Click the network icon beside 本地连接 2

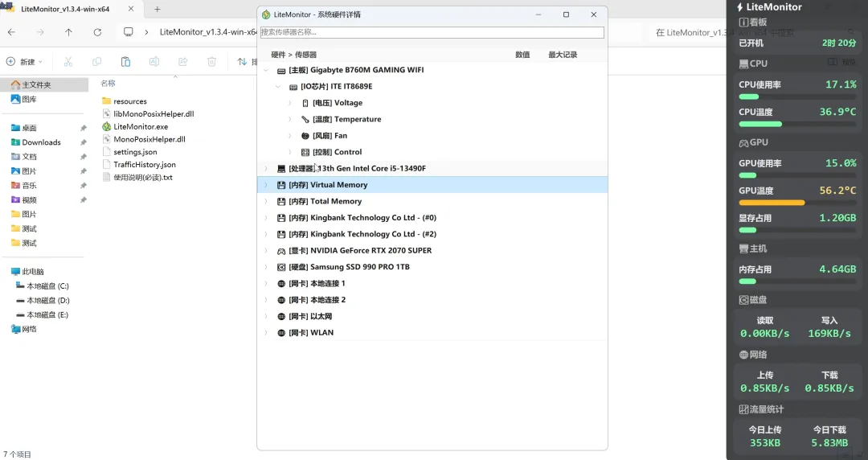281,300
